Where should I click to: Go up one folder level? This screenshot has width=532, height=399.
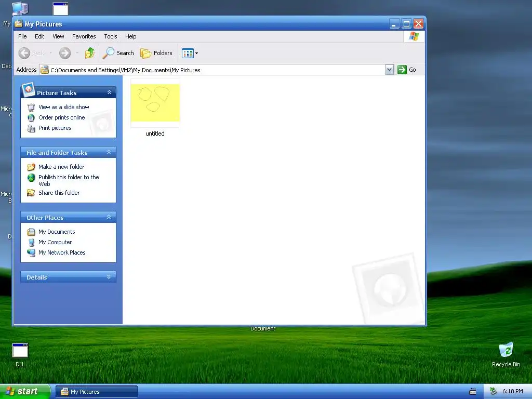90,53
